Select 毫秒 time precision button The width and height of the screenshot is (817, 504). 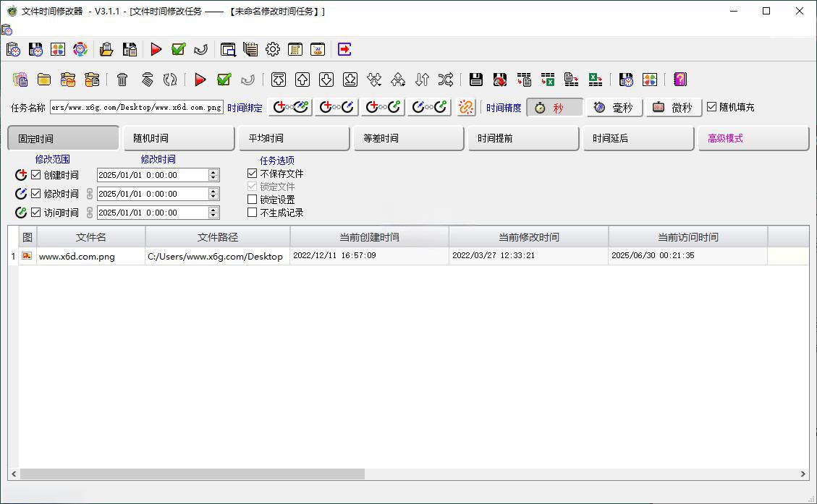[x=614, y=107]
